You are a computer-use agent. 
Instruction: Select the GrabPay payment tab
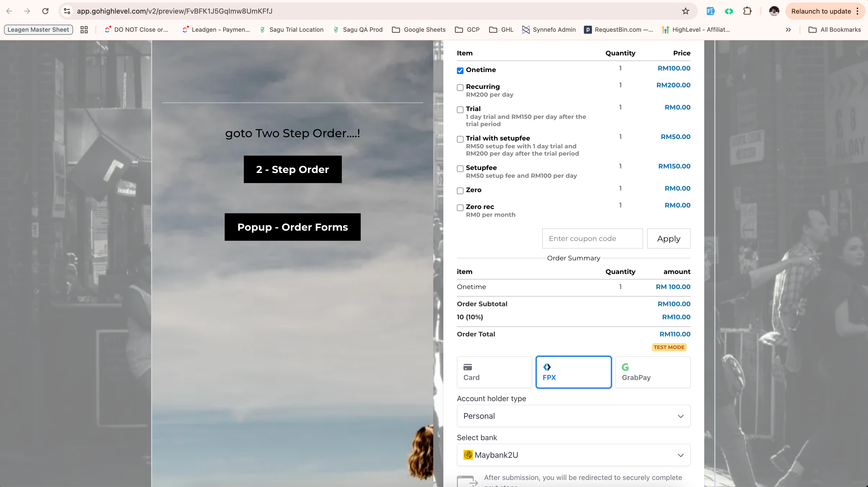(x=653, y=372)
